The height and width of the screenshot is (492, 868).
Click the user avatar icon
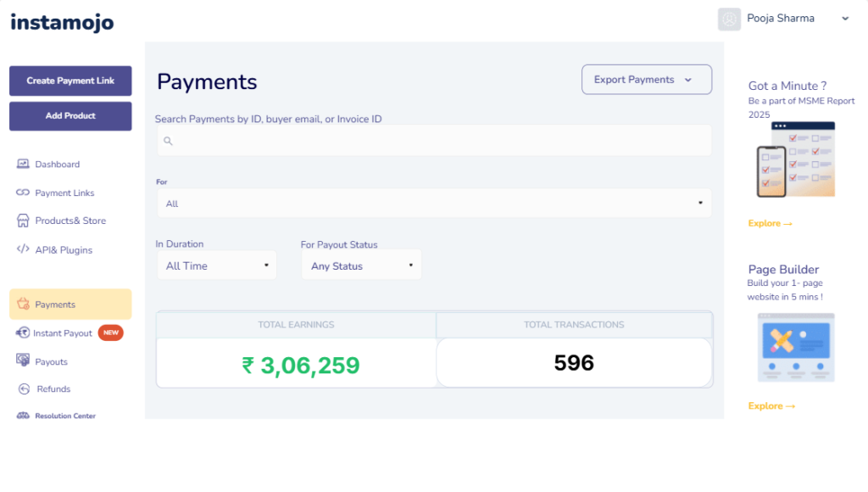click(729, 19)
